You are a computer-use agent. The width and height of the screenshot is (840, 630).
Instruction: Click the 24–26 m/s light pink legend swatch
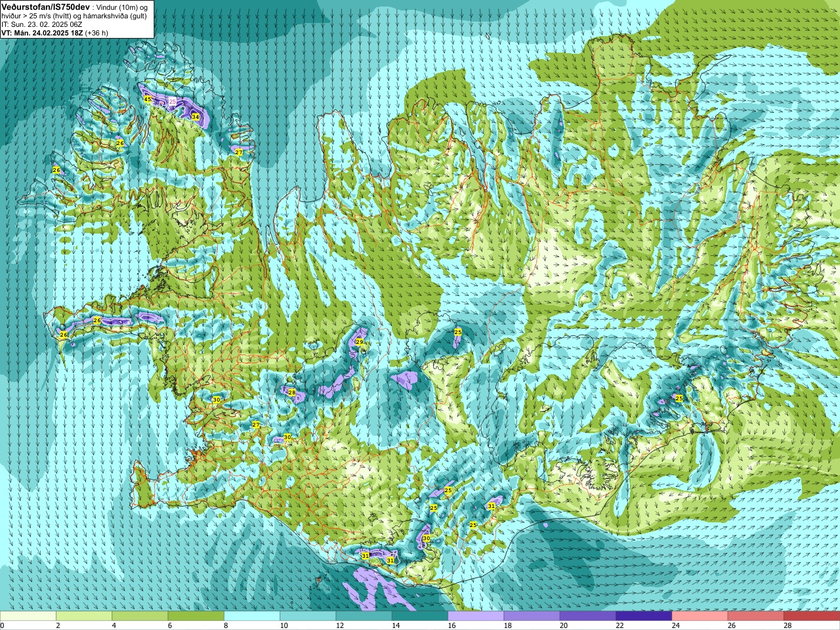point(700,616)
